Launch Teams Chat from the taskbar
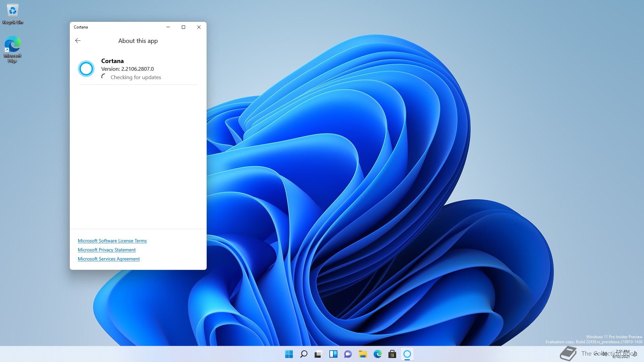This screenshot has height=362, width=644. click(348, 354)
